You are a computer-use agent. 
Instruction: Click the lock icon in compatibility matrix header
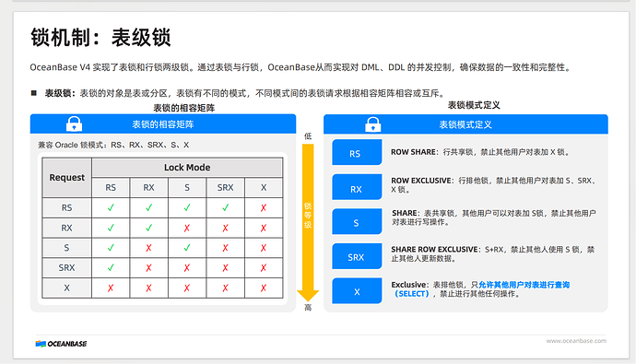(x=75, y=124)
